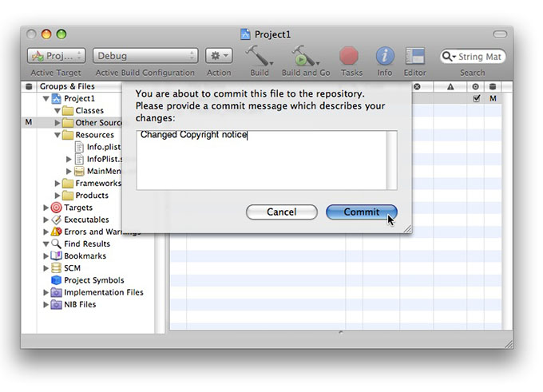The image size is (543, 392).
Task: Select the Resources folder icon
Action: pyautogui.click(x=68, y=135)
